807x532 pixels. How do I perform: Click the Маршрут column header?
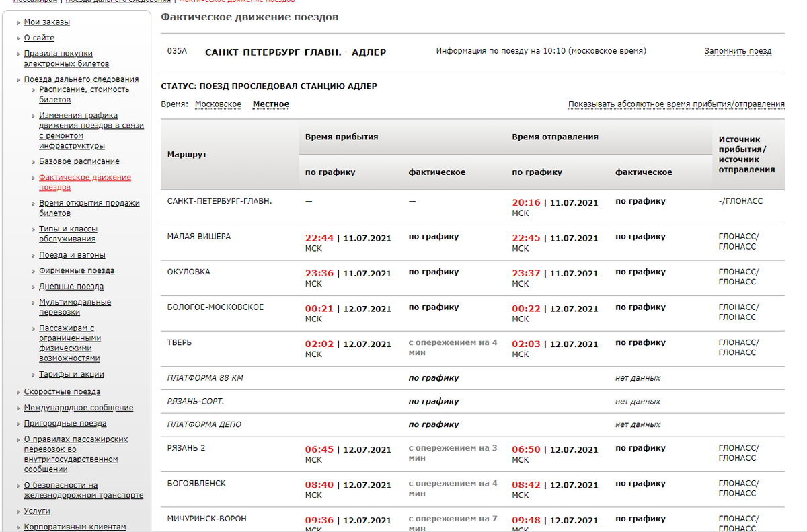point(187,155)
